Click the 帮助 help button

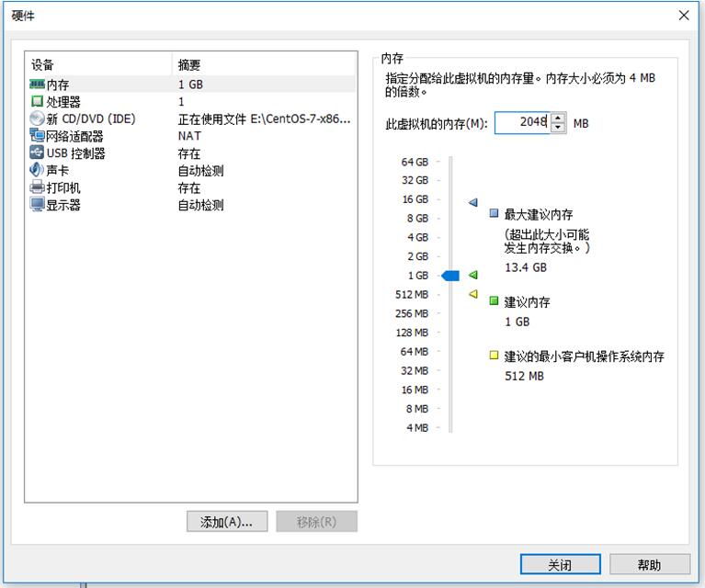tap(650, 564)
